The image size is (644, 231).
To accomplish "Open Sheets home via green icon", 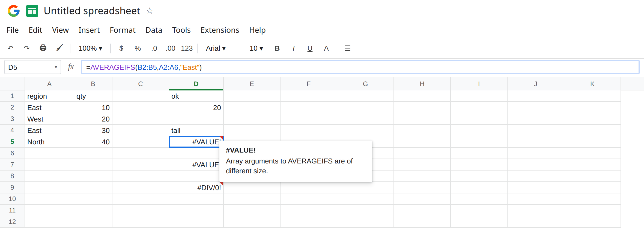I will click(32, 11).
